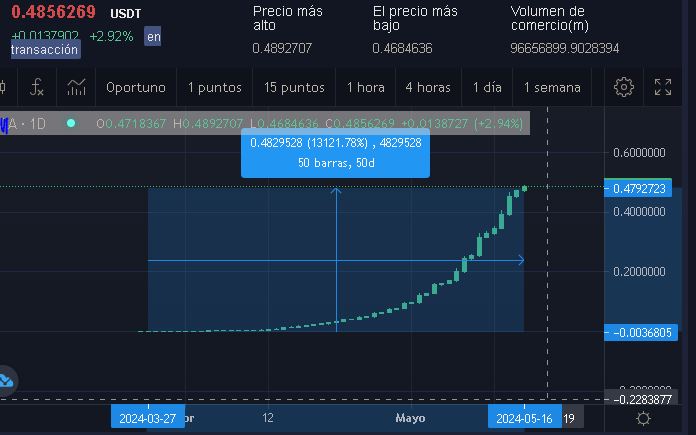This screenshot has height=435, width=696.
Task: Click the highest price value 0.4892707
Action: click(x=282, y=48)
